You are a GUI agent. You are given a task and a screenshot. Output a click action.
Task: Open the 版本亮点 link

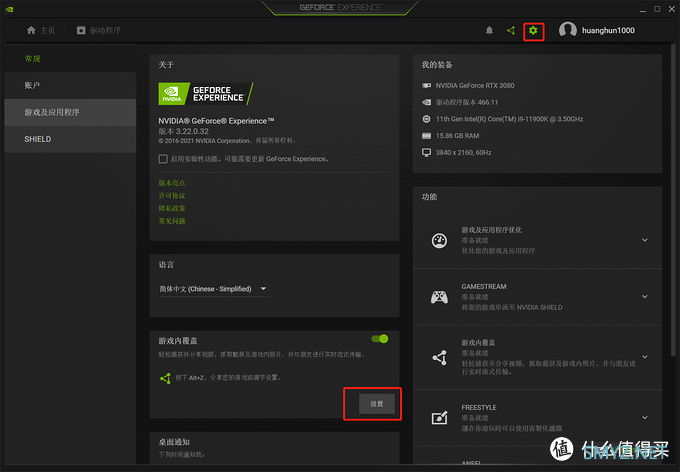(x=172, y=183)
